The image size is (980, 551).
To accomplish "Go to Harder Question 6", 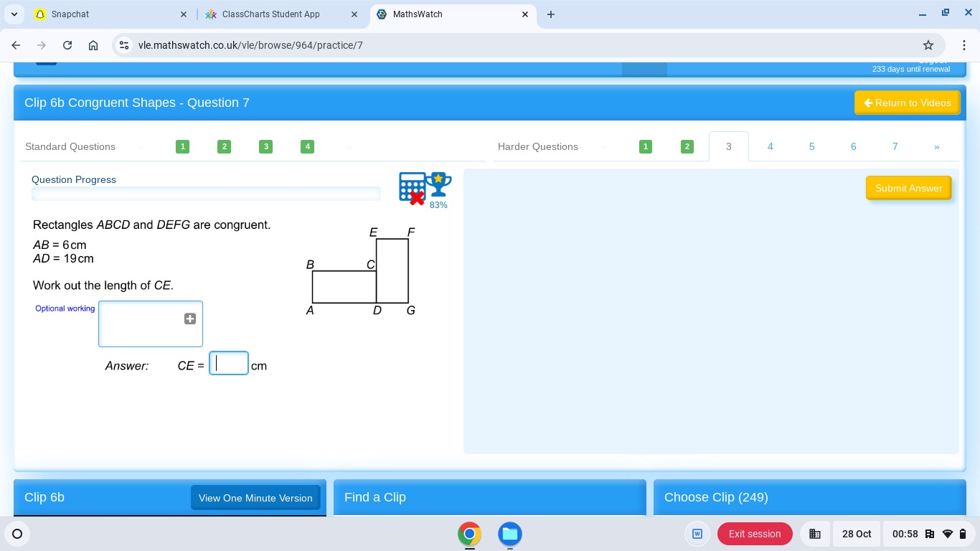I will 854,146.
